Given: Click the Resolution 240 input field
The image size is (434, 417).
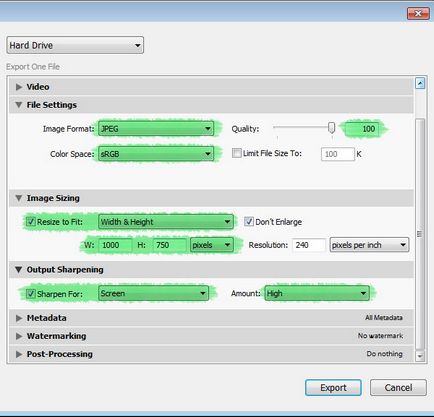Looking at the screenshot, I should click(x=309, y=245).
